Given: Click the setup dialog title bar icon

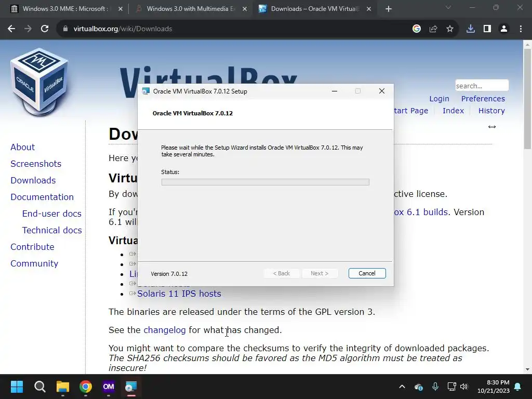Looking at the screenshot, I should coord(146,91).
